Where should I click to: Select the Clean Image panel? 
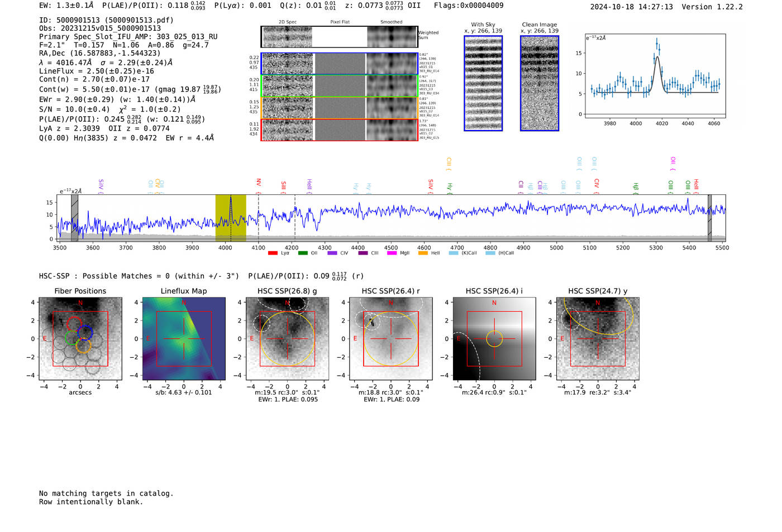pos(540,83)
